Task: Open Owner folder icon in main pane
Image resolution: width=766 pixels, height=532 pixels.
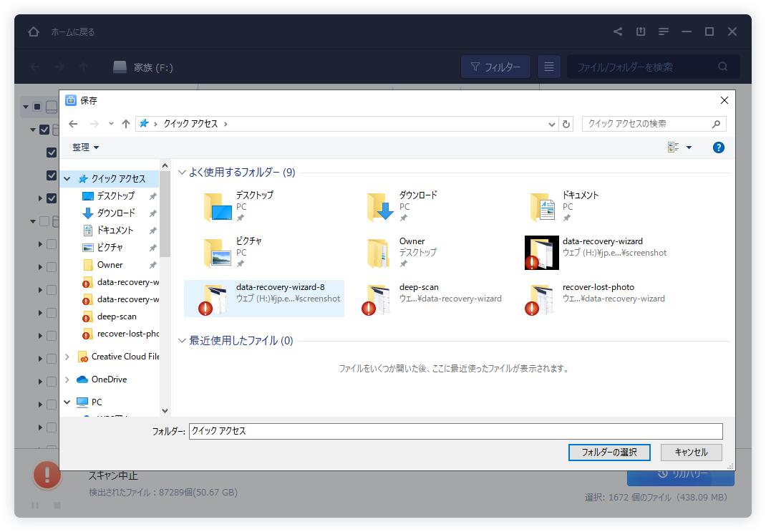Action: 379,253
